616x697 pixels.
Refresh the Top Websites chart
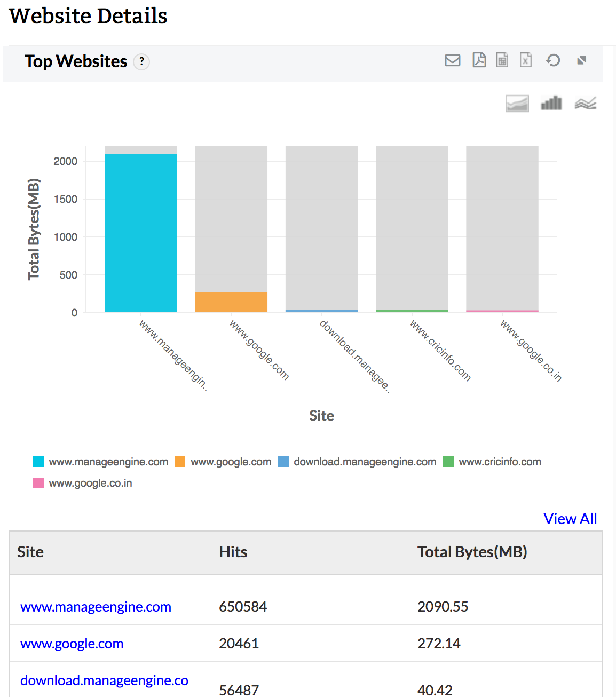(x=553, y=60)
